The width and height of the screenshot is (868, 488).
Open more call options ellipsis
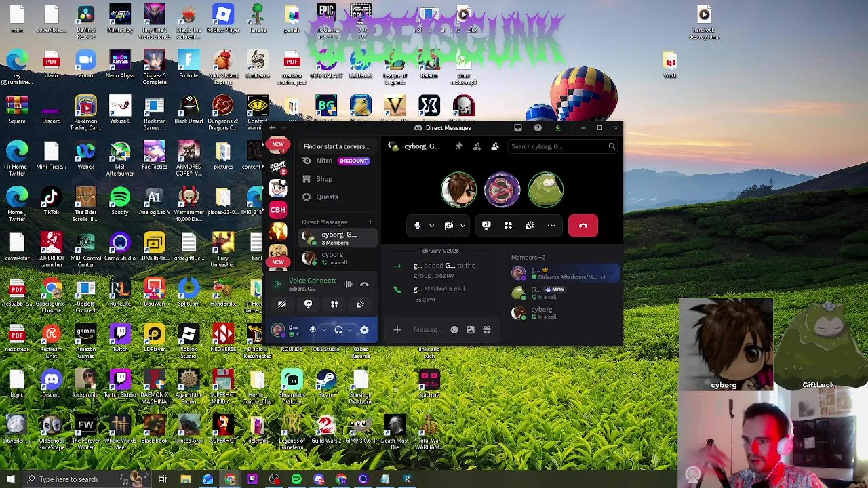[551, 226]
